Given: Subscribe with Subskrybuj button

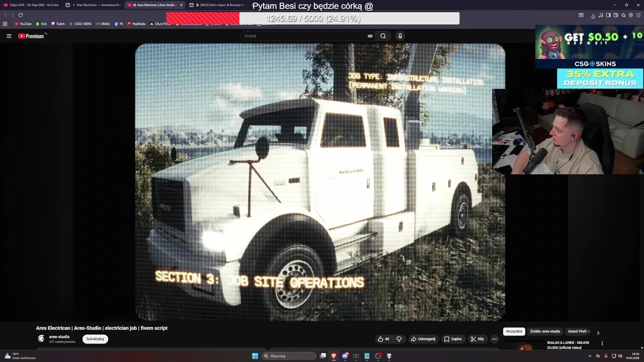Looking at the screenshot, I should [x=95, y=339].
